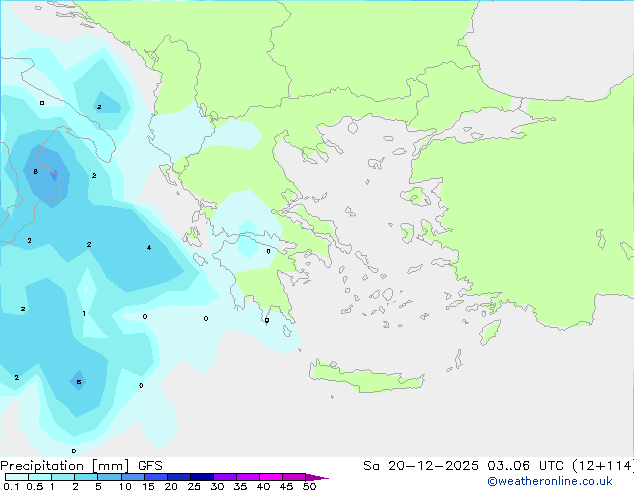Click the 2–5 mm legend swatch

tap(86, 477)
